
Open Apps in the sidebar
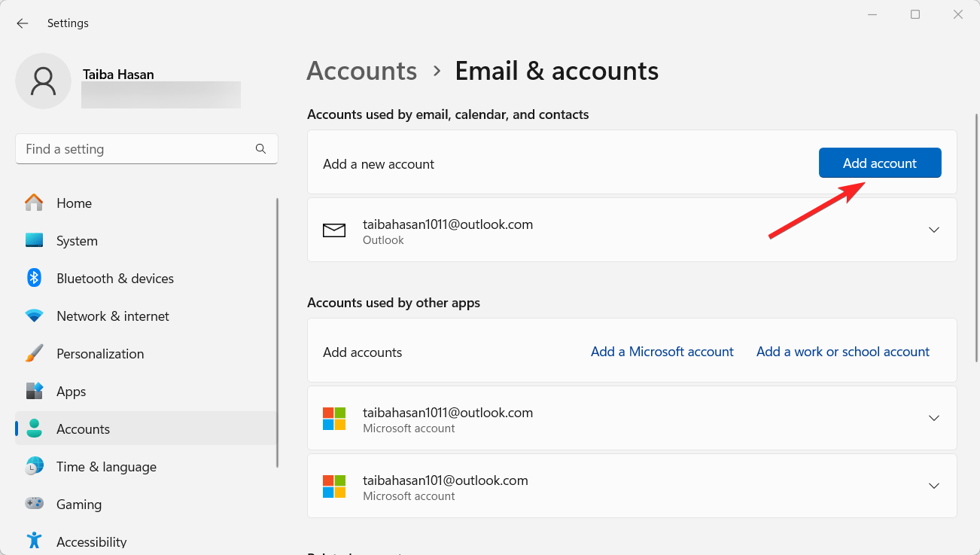tap(72, 392)
